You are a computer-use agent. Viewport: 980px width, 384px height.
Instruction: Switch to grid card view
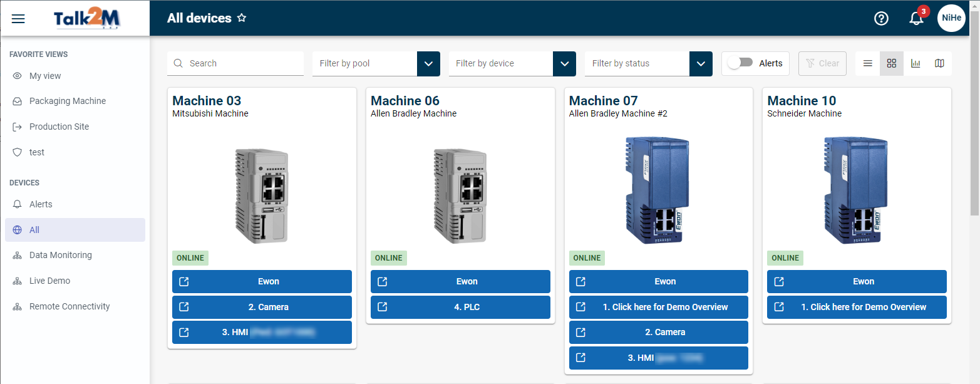click(892, 63)
